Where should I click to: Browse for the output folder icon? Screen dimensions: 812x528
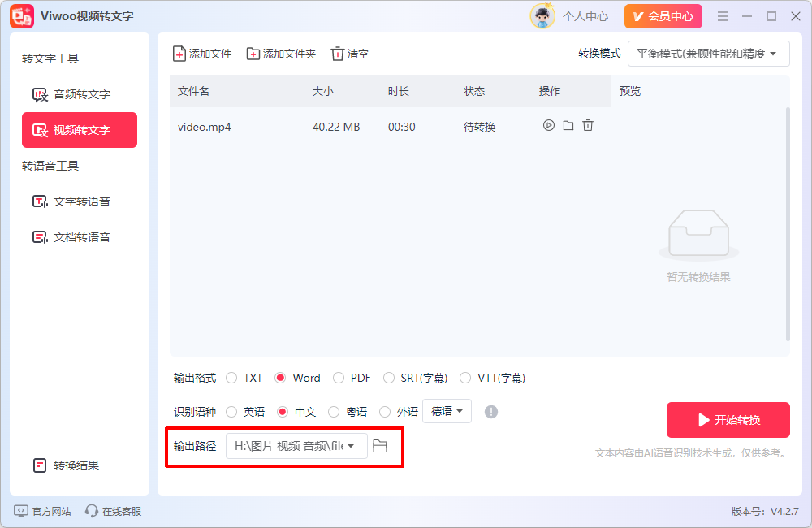pyautogui.click(x=380, y=446)
